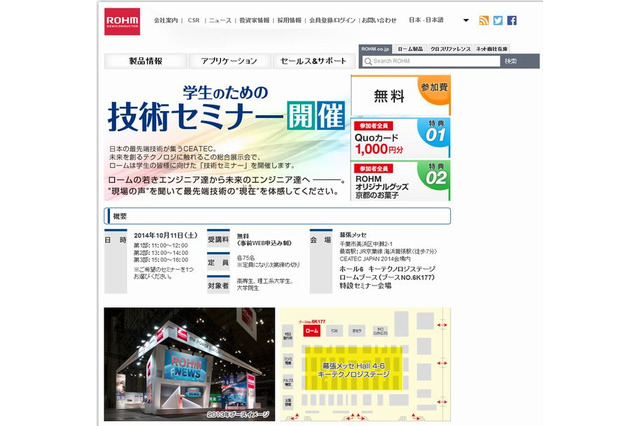Open the 採用情報 link
This screenshot has width=640, height=426.
289,20
